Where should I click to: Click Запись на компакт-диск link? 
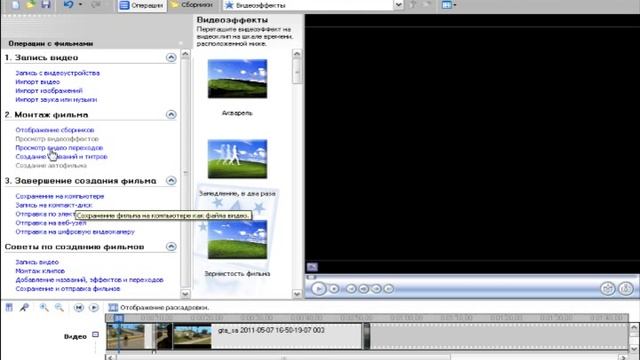[x=54, y=205]
